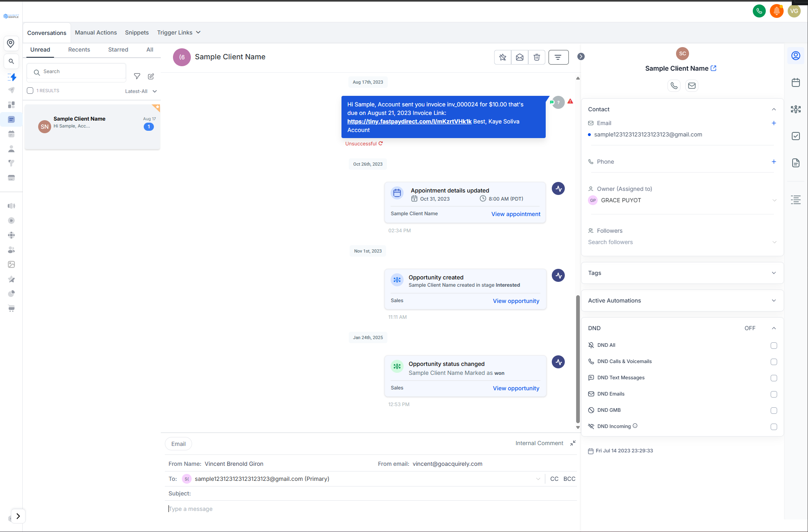Image resolution: width=808 pixels, height=532 pixels.
Task: Open the VG user avatar menu
Action: tap(794, 11)
